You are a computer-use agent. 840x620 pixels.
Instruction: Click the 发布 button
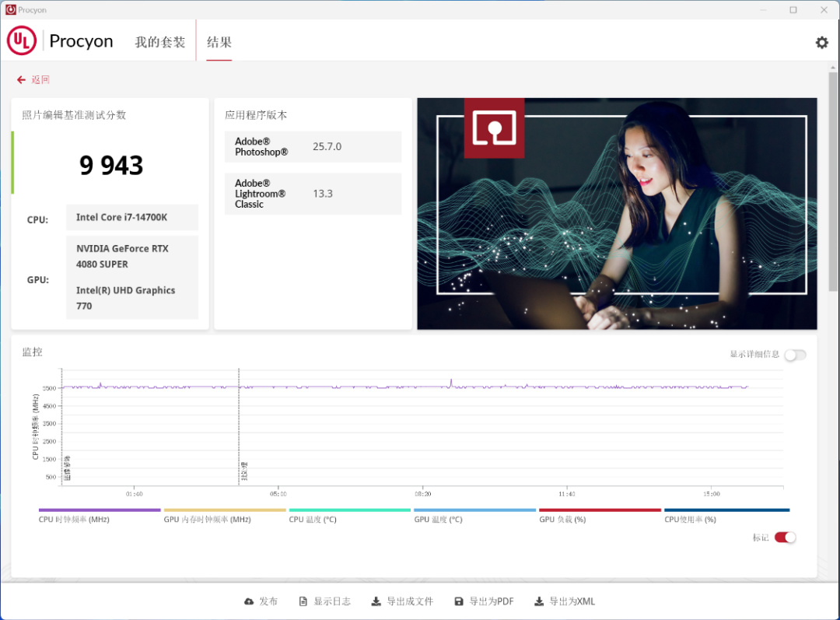261,601
